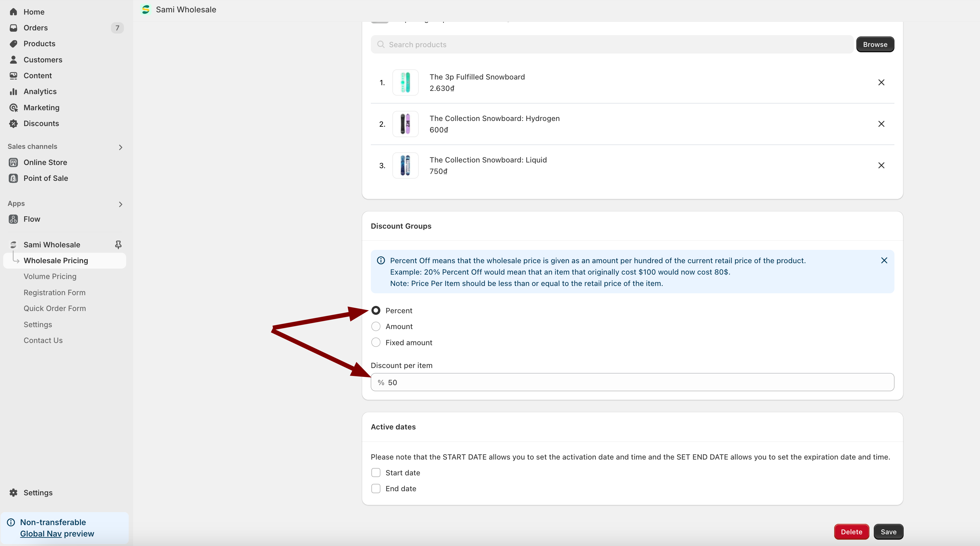Click the Browse products button

(875, 44)
